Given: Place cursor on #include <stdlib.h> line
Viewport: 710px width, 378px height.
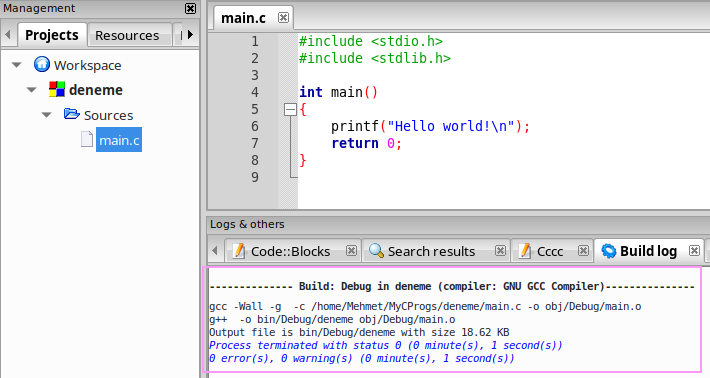Looking at the screenshot, I should pyautogui.click(x=375, y=58).
